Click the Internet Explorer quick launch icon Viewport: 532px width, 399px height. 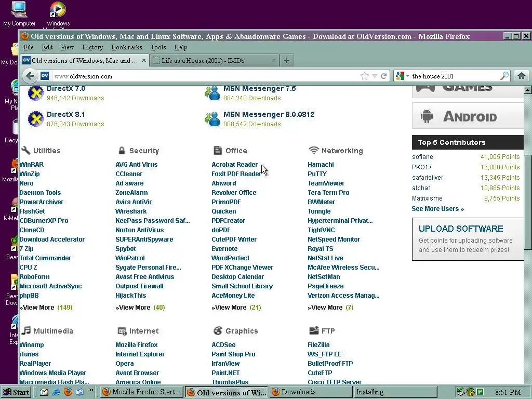pos(56,392)
